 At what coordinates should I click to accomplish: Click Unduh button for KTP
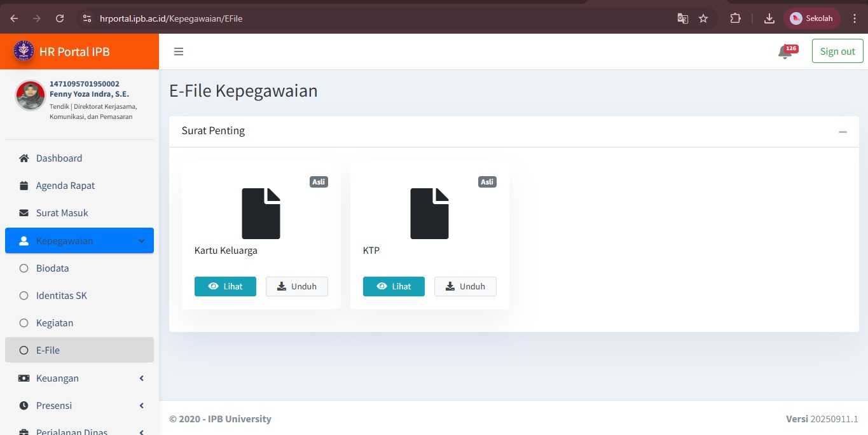pos(465,287)
